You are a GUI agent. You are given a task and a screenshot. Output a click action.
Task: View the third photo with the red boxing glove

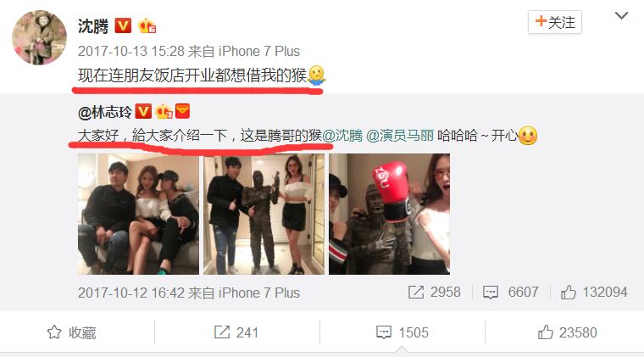click(389, 214)
